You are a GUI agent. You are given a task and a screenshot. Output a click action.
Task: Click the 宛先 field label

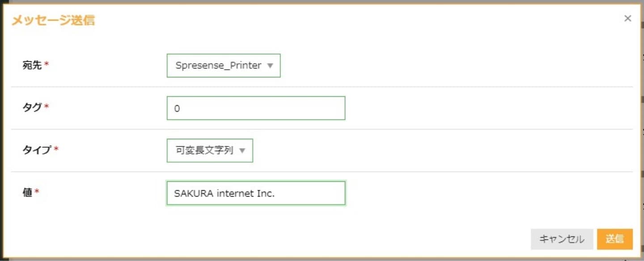tap(32, 65)
